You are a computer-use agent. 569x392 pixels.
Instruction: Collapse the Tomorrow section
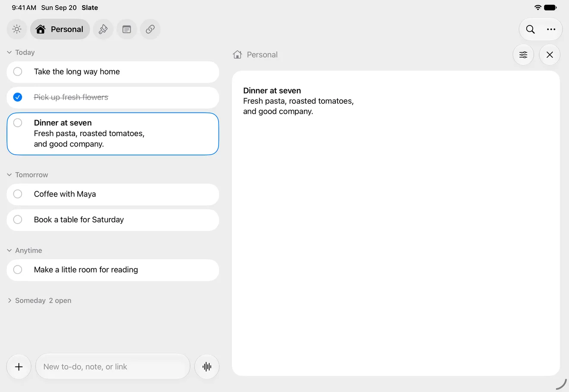click(9, 174)
